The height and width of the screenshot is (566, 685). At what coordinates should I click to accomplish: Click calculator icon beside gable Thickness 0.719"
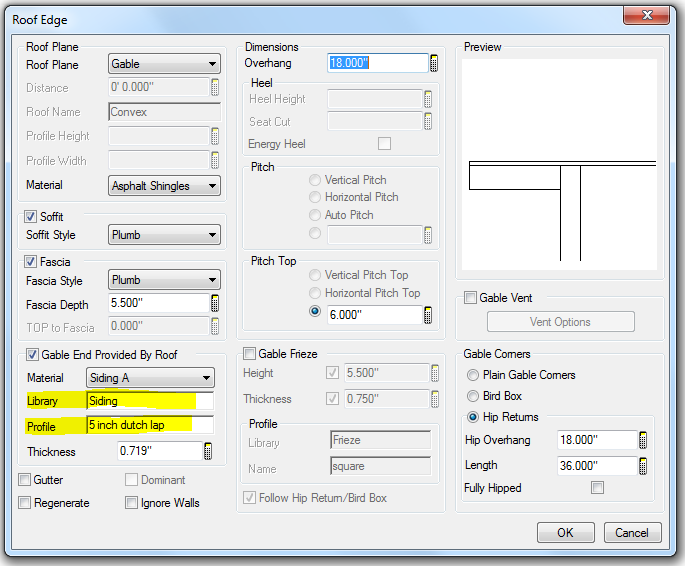(x=208, y=451)
